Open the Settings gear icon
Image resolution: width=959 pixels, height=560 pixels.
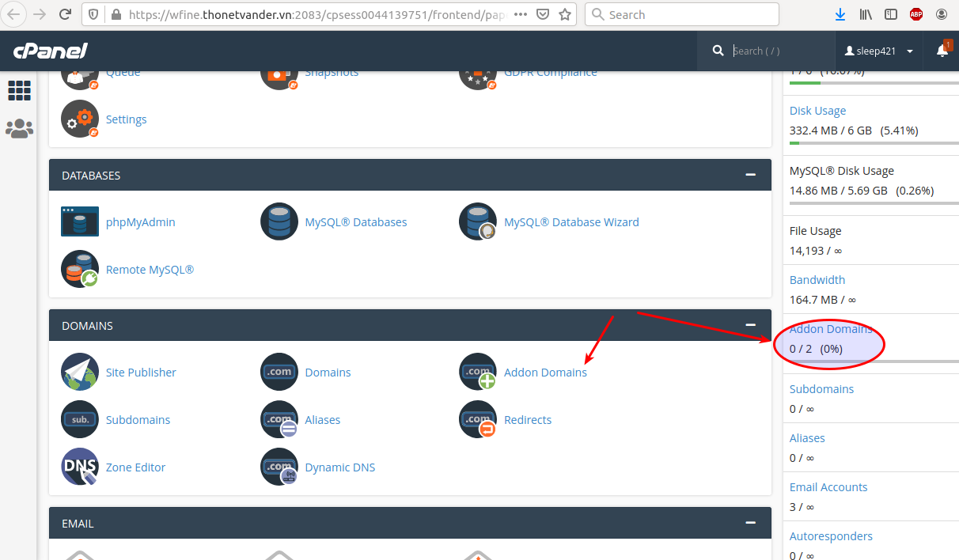pos(80,119)
